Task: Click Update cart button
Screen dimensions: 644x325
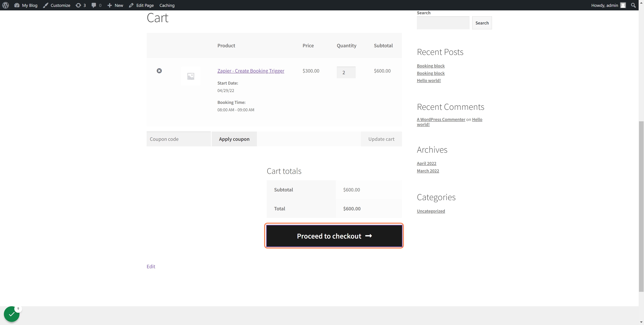Action: tap(381, 139)
